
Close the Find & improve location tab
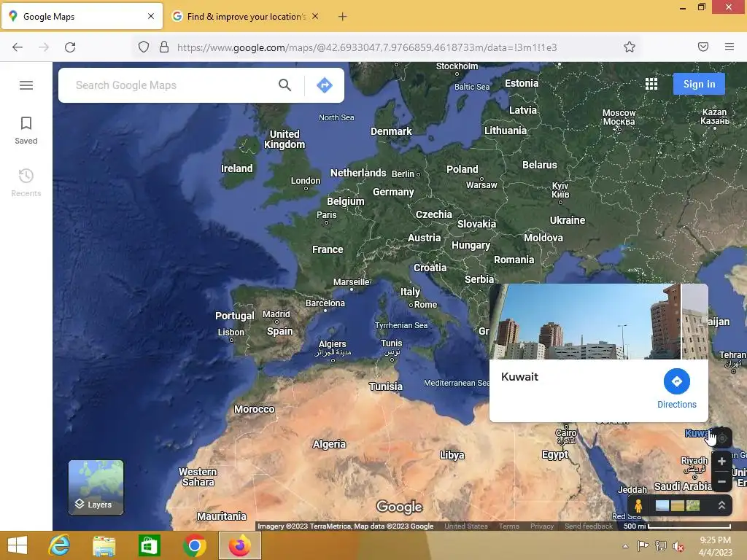point(315,16)
